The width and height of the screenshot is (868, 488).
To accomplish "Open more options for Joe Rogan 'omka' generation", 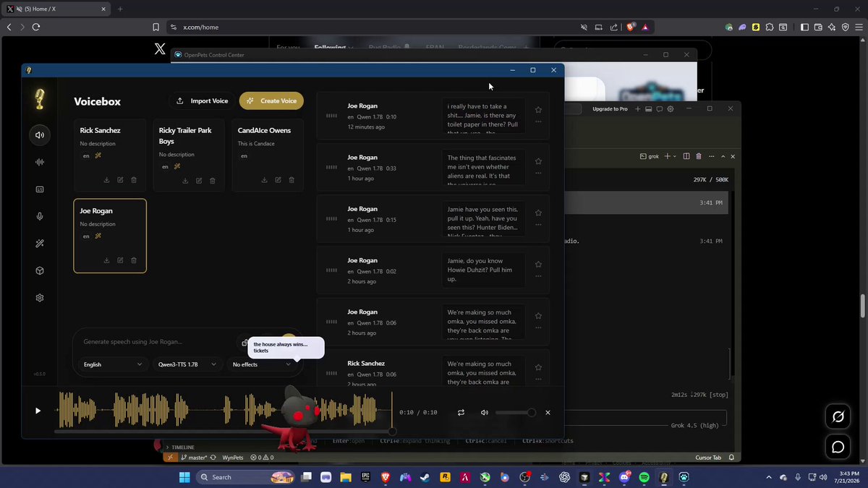I will pos(538,328).
